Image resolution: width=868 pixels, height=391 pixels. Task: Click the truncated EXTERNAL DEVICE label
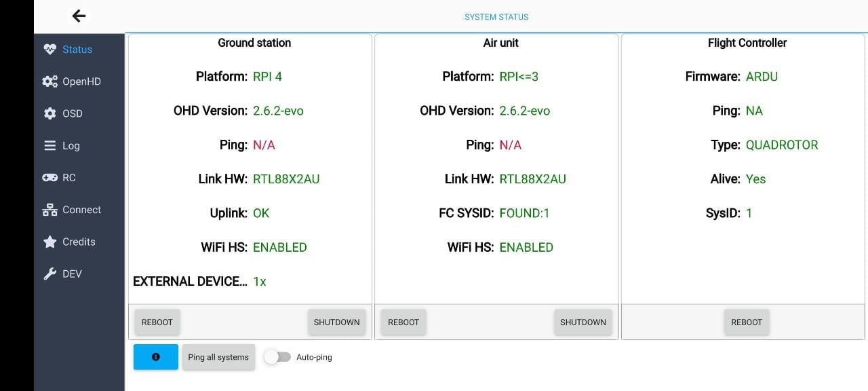pos(190,281)
